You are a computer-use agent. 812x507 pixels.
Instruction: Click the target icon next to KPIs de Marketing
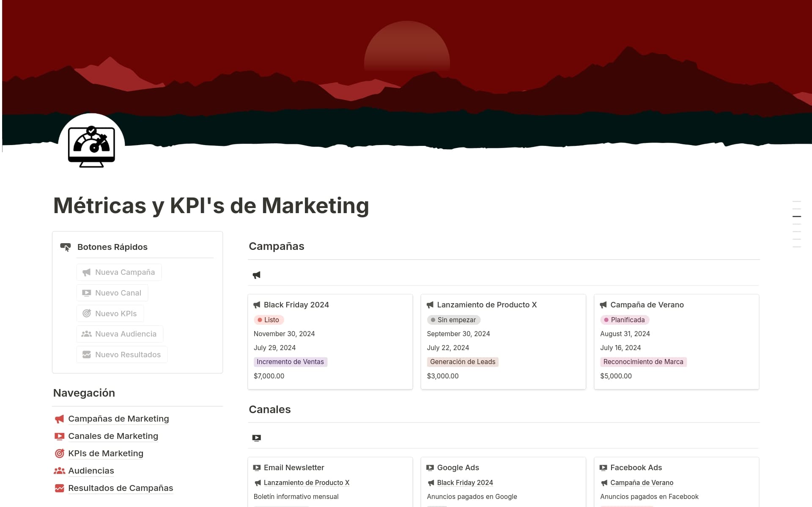coord(59,453)
